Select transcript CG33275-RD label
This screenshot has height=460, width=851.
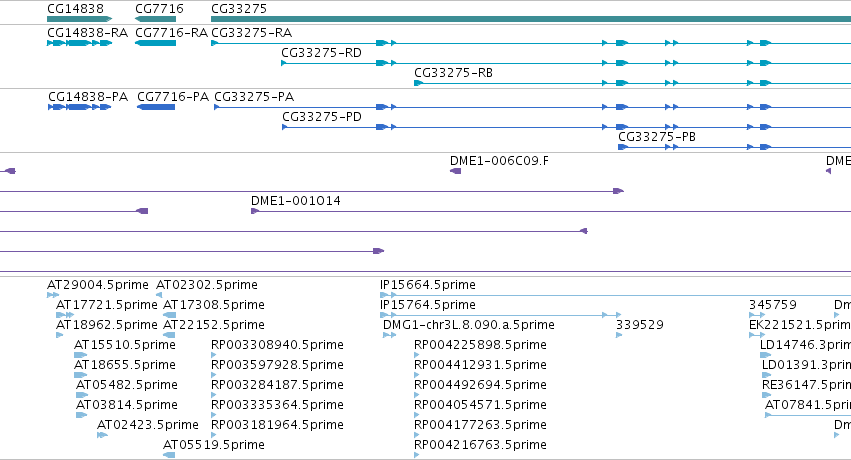(321, 53)
